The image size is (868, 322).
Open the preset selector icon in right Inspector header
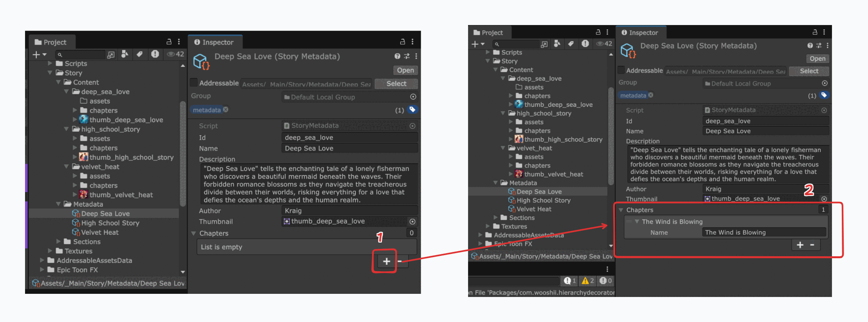click(x=819, y=45)
